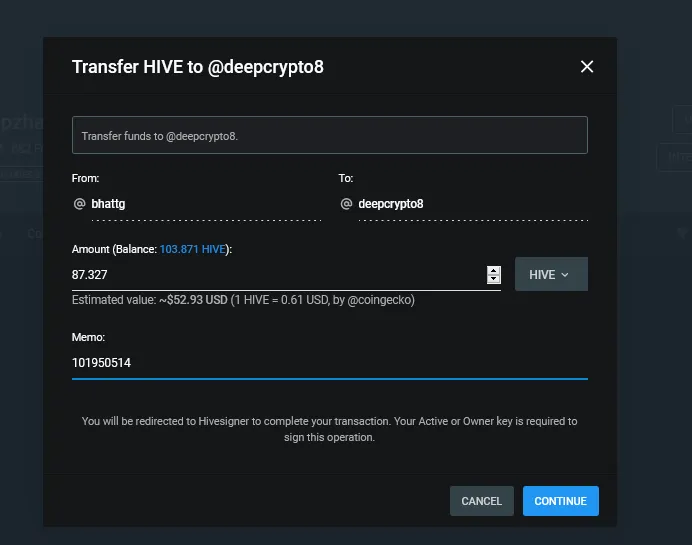The image size is (692, 545).
Task: Click the CONTINUE button
Action: point(560,501)
